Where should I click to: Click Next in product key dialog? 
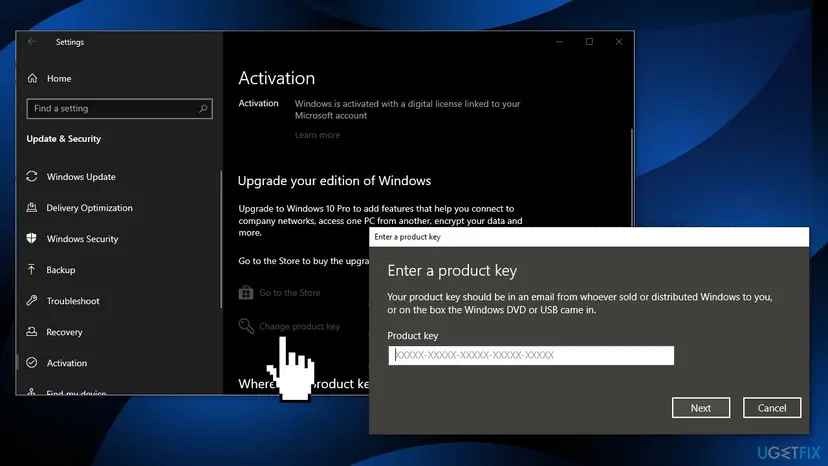701,408
